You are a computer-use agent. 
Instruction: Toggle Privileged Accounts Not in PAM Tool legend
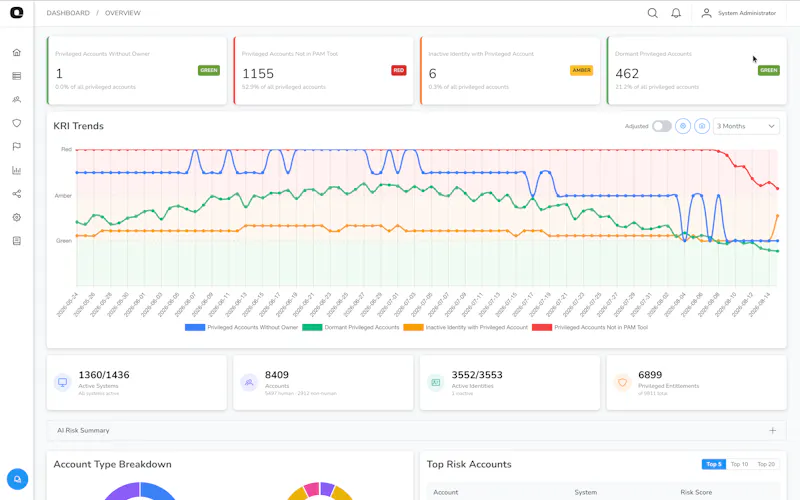(590, 328)
